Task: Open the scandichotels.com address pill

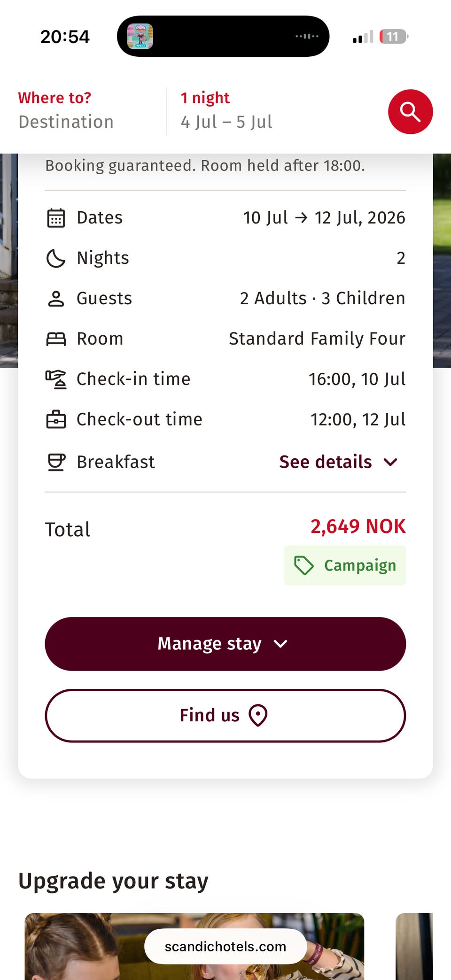Action: click(x=225, y=946)
